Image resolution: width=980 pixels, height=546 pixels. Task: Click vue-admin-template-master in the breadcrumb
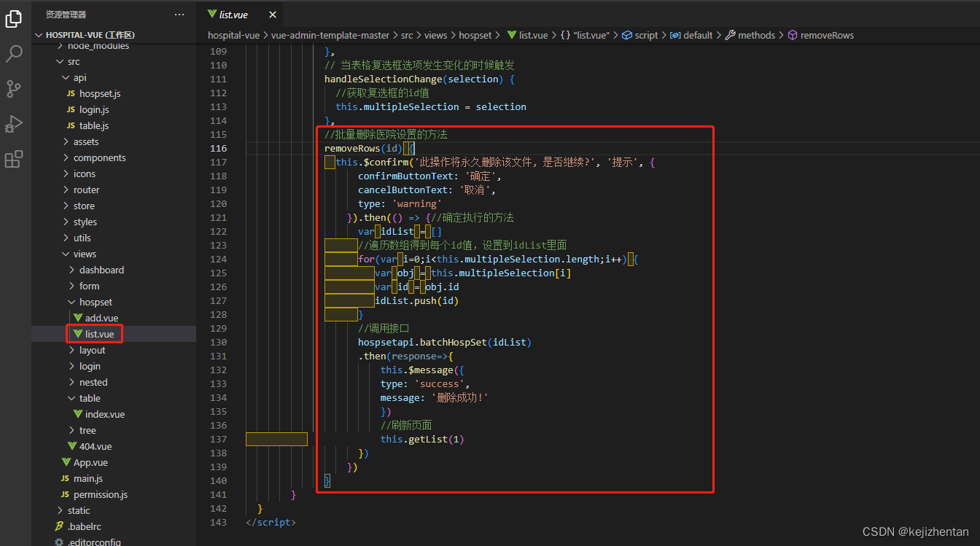click(330, 35)
